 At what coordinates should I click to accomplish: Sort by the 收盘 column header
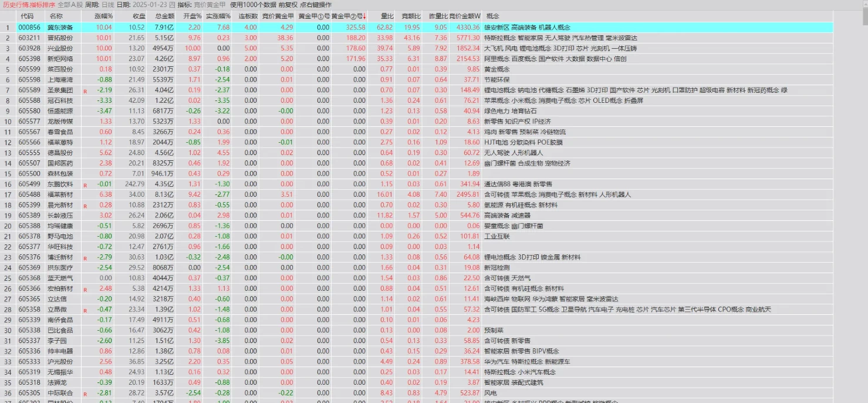(139, 16)
